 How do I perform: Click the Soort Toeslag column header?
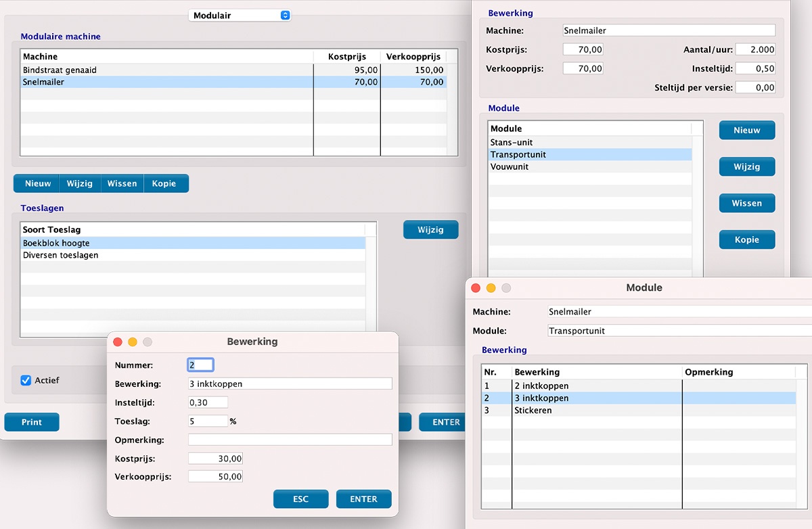point(194,230)
